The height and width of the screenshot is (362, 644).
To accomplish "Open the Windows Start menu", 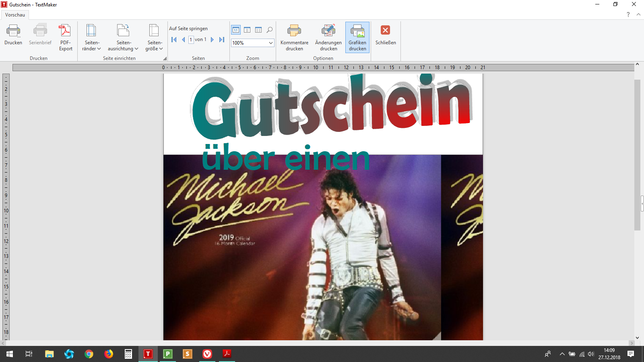I will pyautogui.click(x=10, y=354).
